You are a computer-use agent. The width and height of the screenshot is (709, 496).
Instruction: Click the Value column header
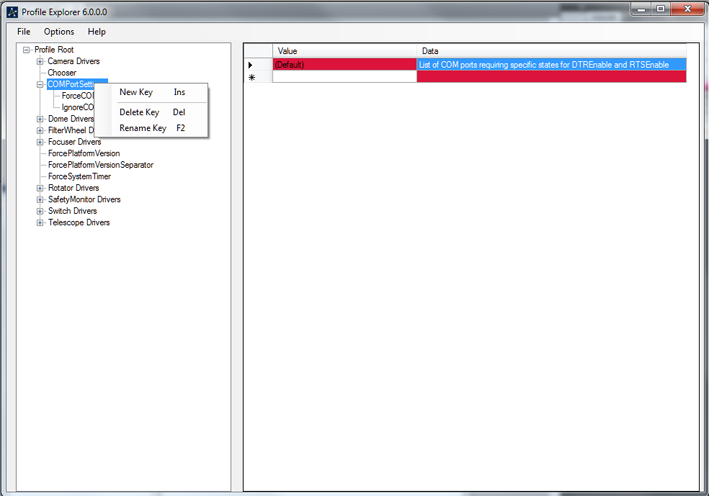click(x=344, y=50)
